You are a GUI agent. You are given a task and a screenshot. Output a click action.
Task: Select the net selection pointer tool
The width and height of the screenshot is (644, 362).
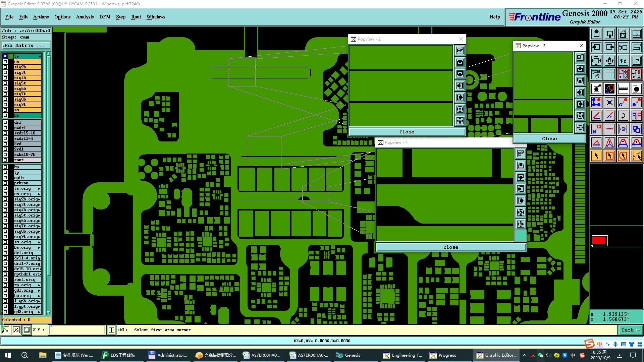(x=636, y=156)
